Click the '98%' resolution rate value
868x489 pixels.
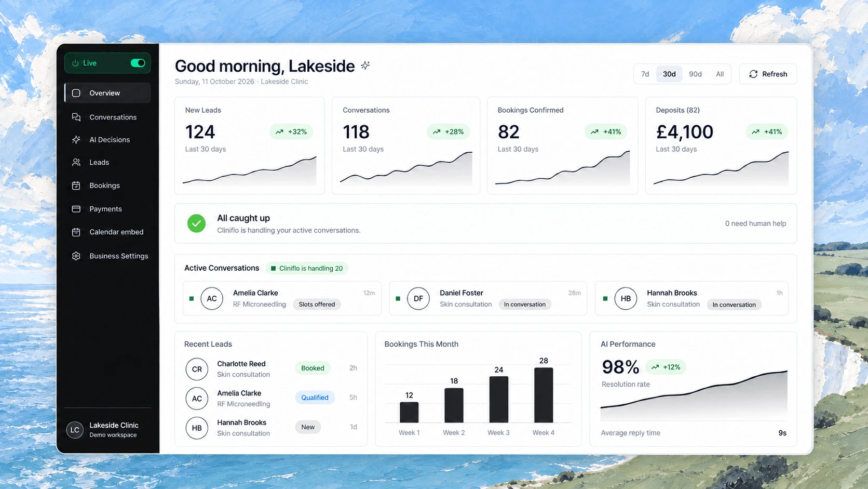[620, 367]
